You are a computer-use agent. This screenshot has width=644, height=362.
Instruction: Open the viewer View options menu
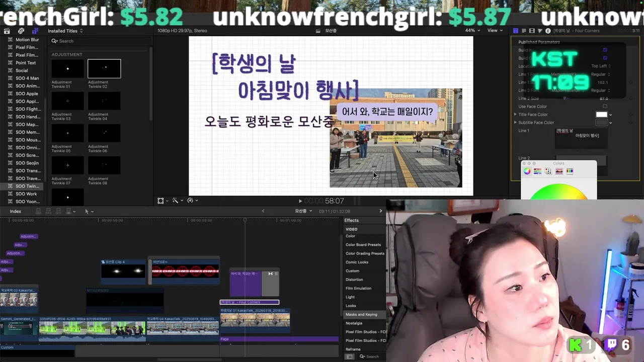tap(495, 30)
